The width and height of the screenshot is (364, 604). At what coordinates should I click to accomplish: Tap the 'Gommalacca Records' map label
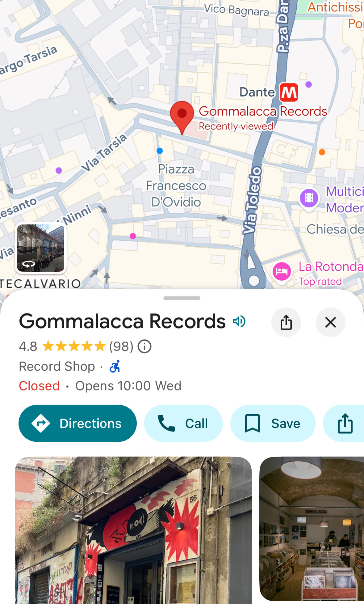[263, 111]
